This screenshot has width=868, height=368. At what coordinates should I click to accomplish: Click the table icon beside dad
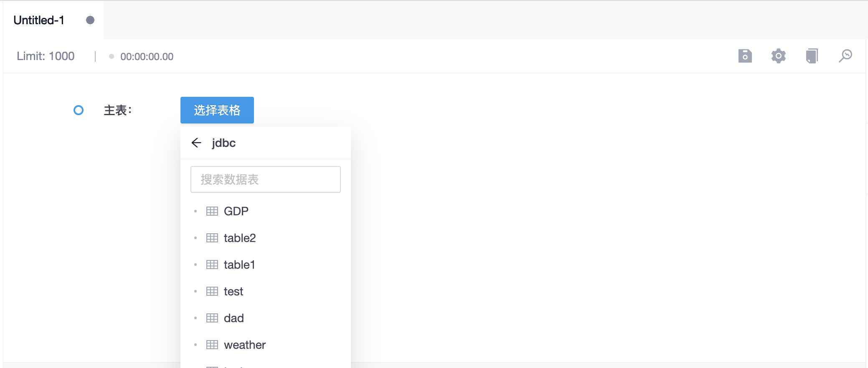click(212, 318)
